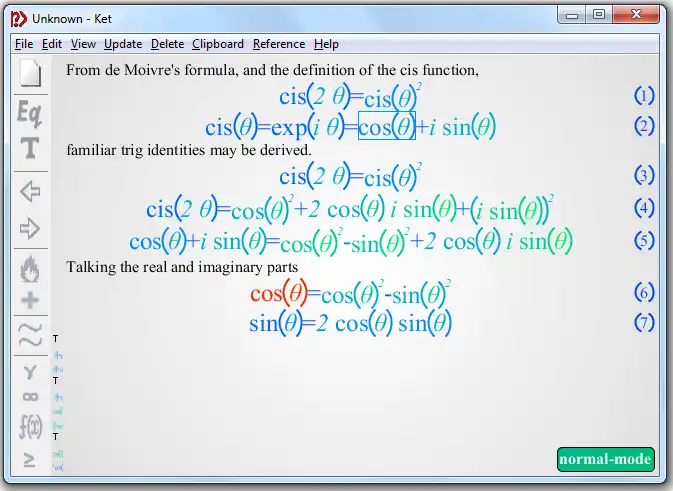Open the infinity symbol palette icon
This screenshot has height=491, width=673.
[x=30, y=397]
